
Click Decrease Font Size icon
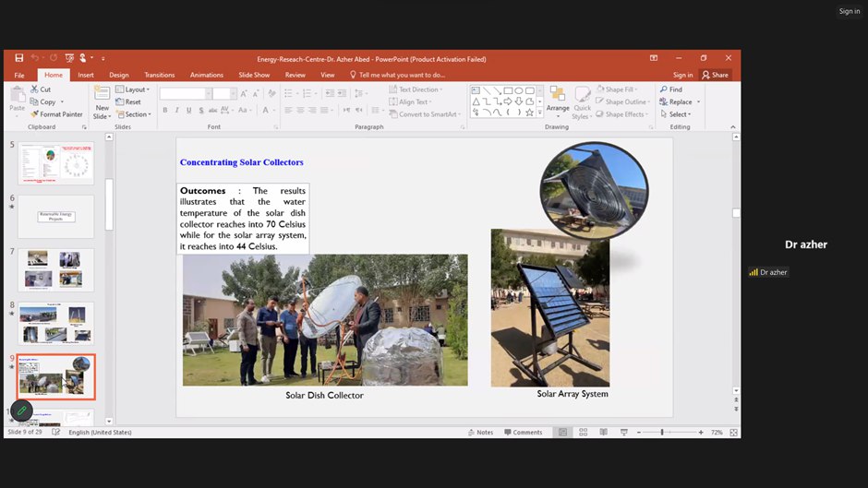[255, 94]
